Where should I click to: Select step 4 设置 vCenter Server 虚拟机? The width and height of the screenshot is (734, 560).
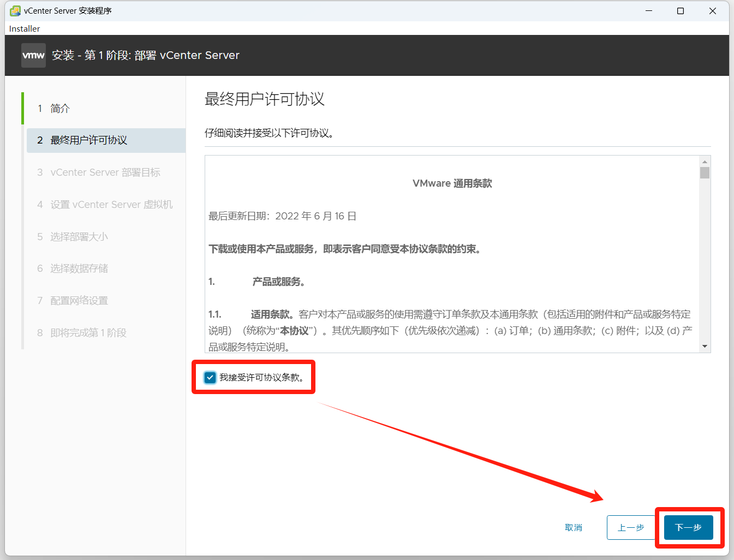coord(111,205)
